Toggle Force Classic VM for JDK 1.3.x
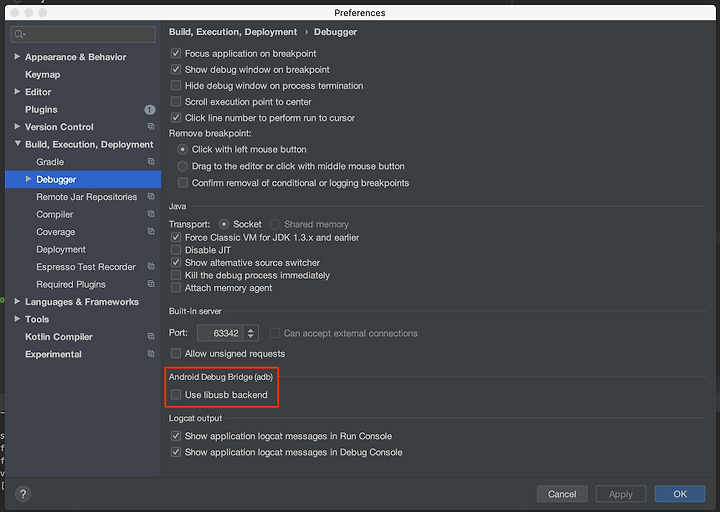This screenshot has width=720, height=512. click(x=176, y=237)
